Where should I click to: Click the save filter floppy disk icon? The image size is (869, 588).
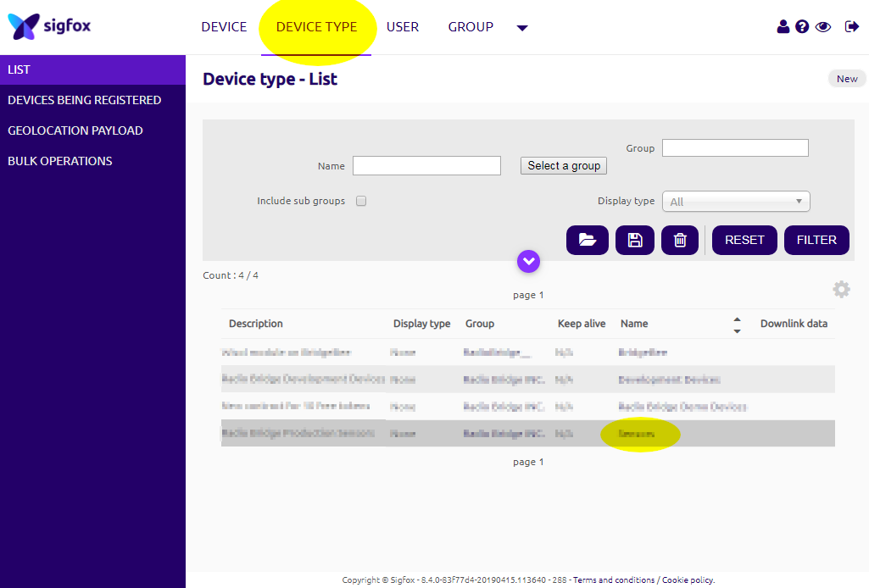tap(634, 240)
